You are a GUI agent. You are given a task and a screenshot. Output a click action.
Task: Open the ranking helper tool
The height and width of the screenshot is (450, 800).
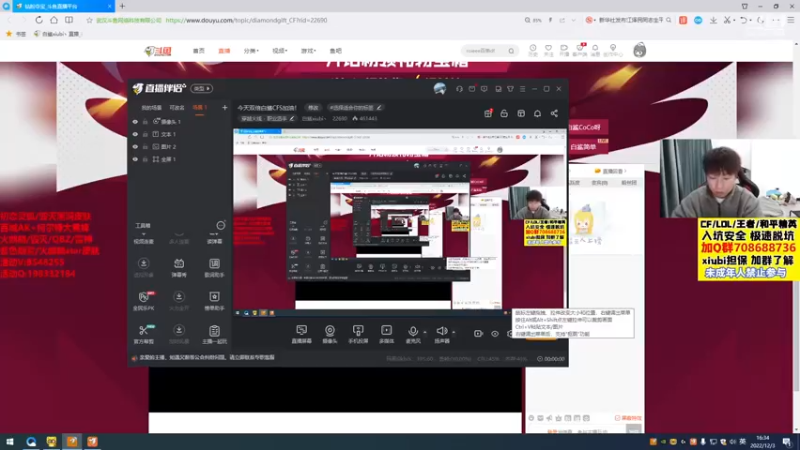click(214, 301)
